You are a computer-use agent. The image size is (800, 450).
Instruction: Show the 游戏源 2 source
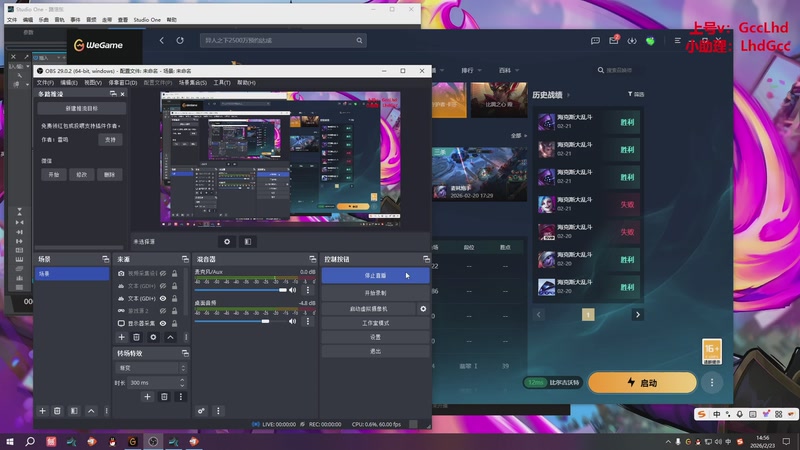point(163,311)
